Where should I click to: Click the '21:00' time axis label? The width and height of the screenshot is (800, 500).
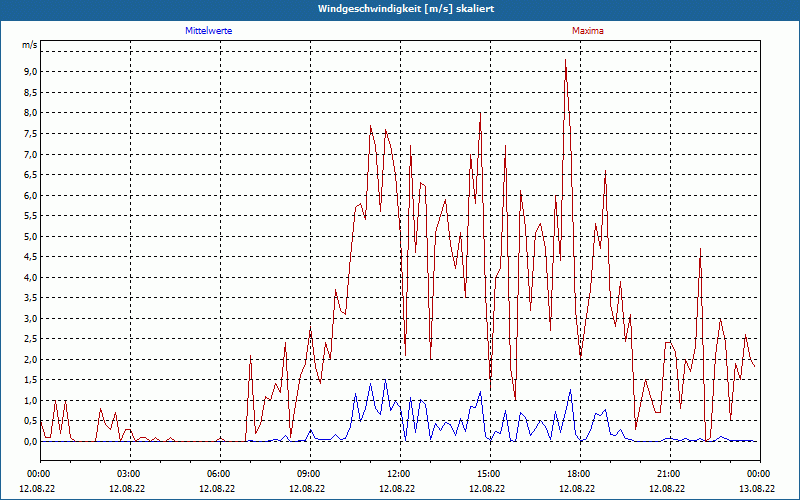click(670, 474)
